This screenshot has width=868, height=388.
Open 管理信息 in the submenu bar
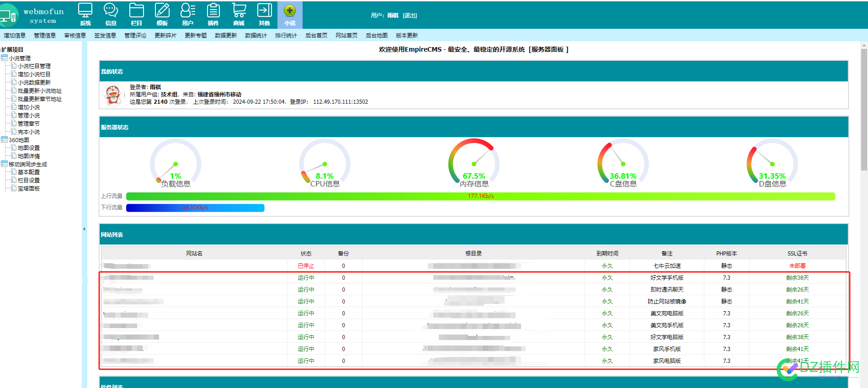click(45, 36)
